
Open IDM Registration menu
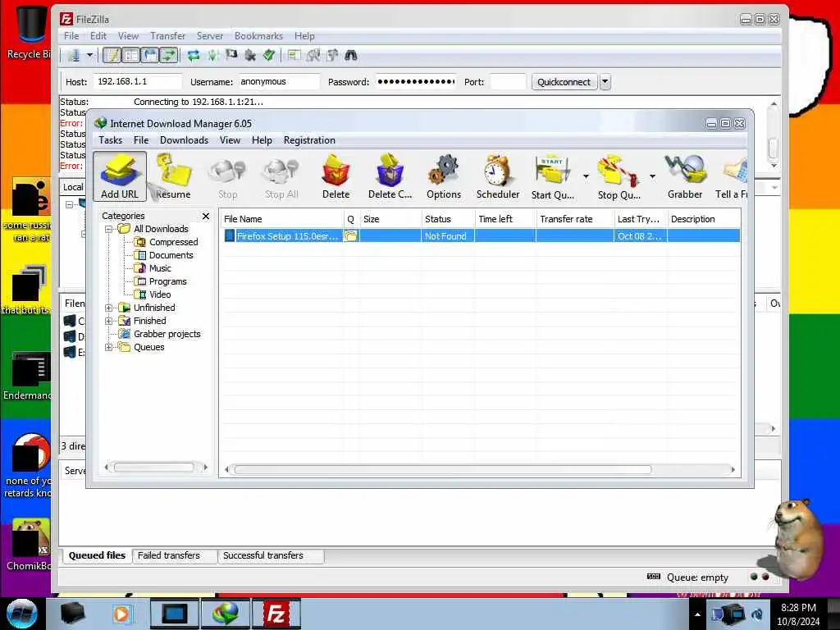[x=309, y=140]
